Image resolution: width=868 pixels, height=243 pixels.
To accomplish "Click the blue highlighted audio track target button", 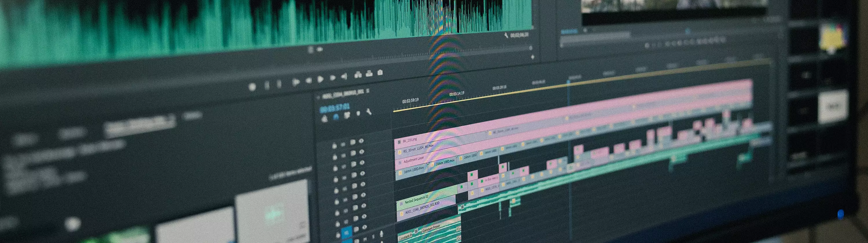I will [x=346, y=233].
